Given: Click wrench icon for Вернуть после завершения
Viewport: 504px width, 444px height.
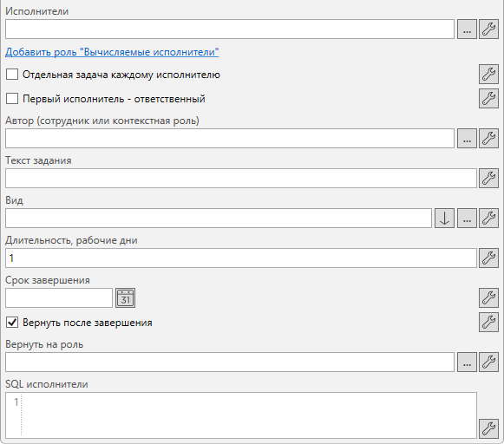Looking at the screenshot, I should click(x=488, y=322).
